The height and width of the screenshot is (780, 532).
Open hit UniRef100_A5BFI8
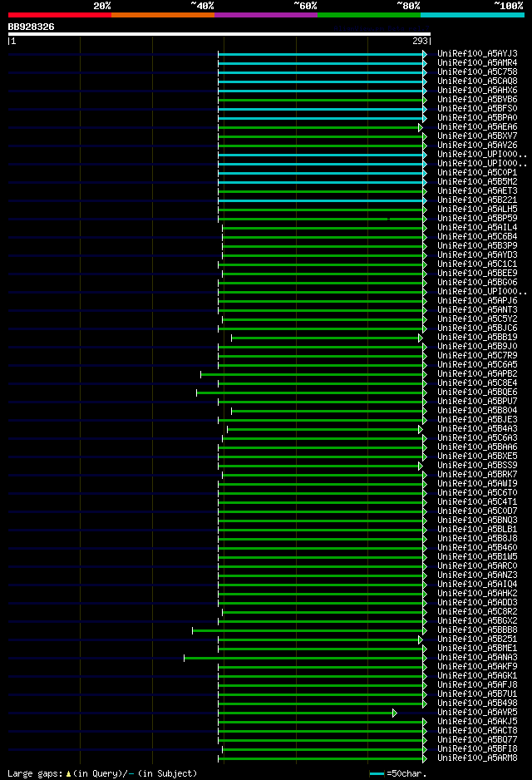[477, 748]
